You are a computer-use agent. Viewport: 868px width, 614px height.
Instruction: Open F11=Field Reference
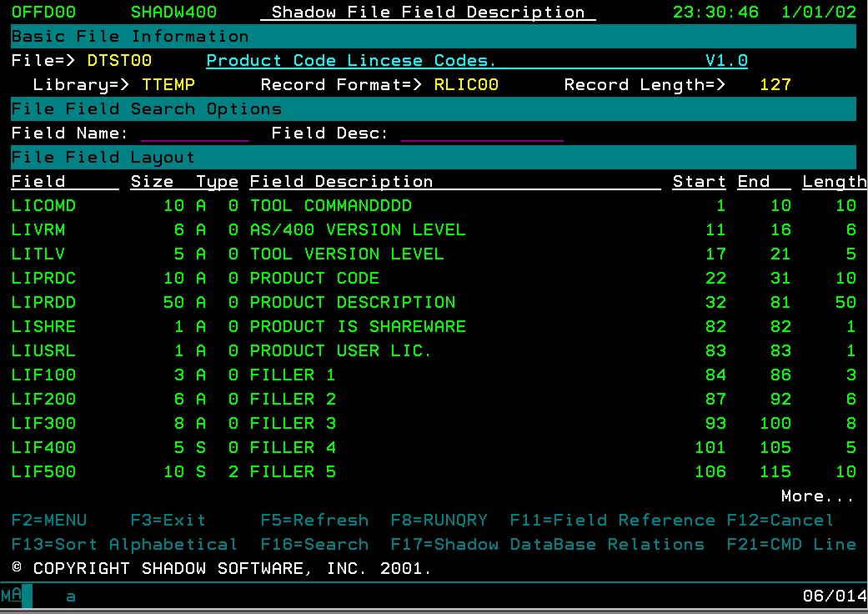(612, 521)
